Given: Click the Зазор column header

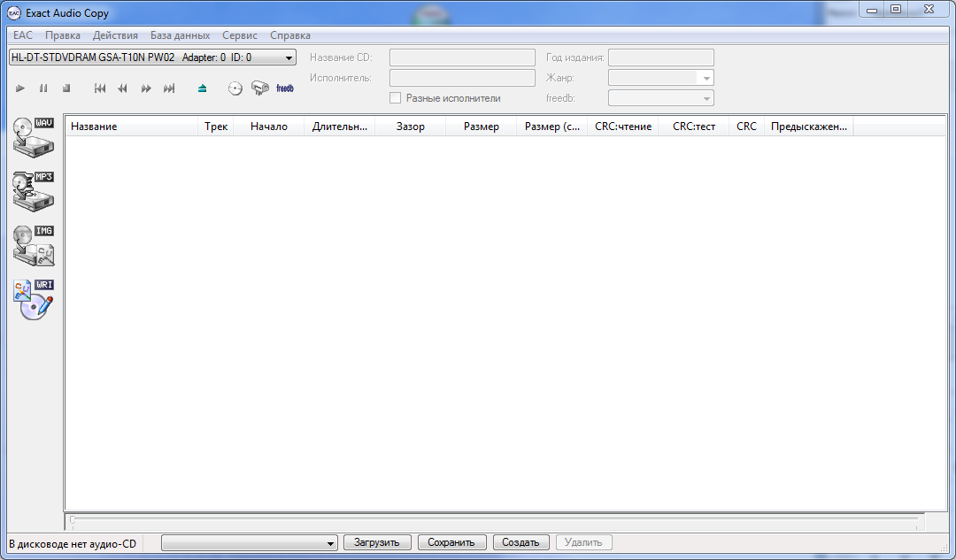Looking at the screenshot, I should 411,127.
